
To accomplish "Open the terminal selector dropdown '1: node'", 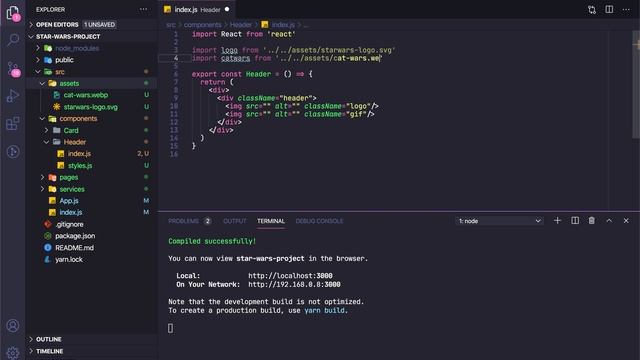I will (500, 221).
